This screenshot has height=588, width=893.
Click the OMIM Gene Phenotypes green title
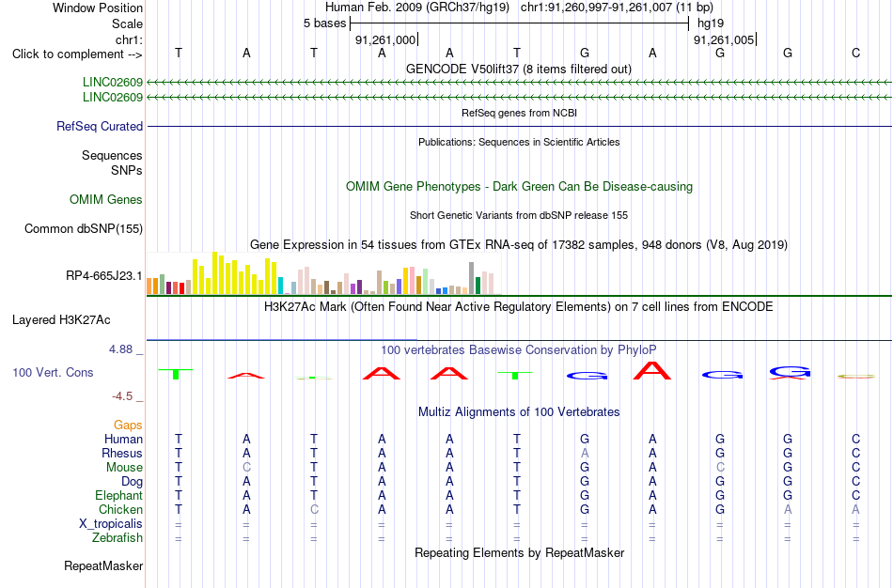[520, 187]
